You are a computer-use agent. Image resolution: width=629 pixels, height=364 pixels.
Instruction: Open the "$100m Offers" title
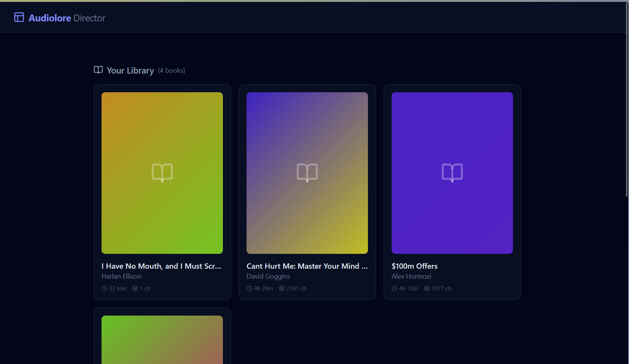(414, 266)
